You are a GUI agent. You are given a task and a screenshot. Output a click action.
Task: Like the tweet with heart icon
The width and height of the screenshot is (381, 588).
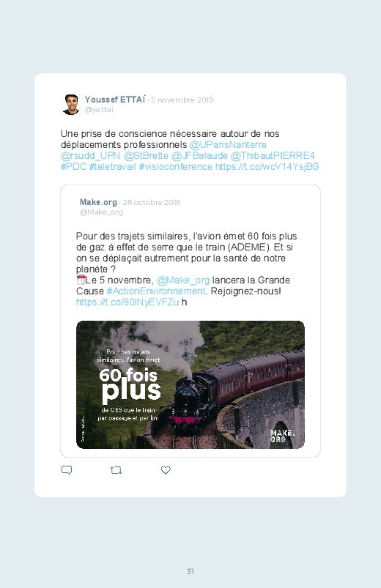tap(166, 470)
